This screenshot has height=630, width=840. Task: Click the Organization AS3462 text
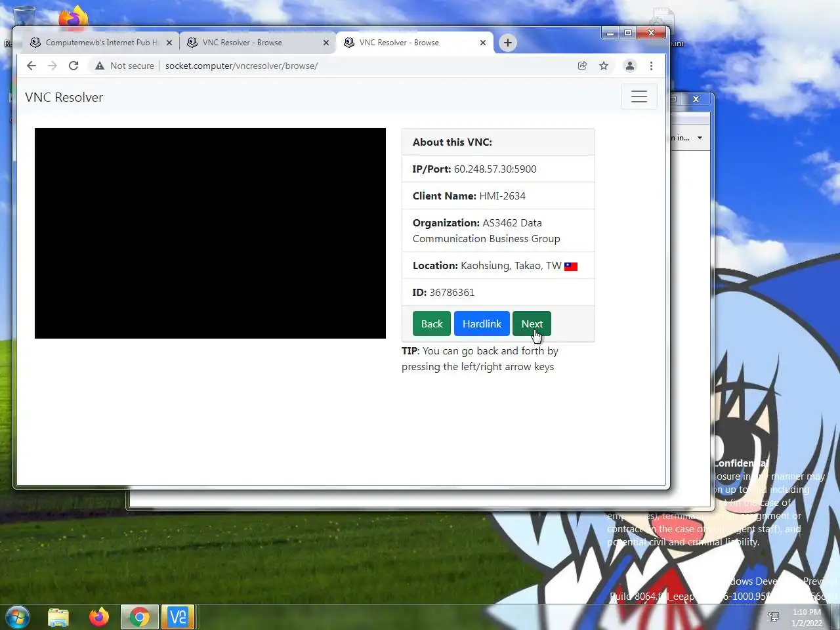486,230
